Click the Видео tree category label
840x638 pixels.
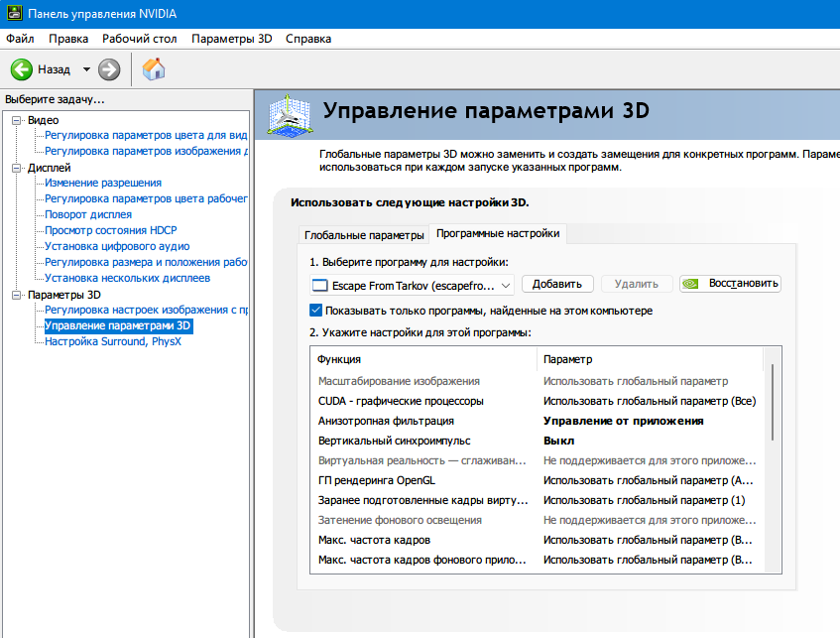(x=43, y=121)
